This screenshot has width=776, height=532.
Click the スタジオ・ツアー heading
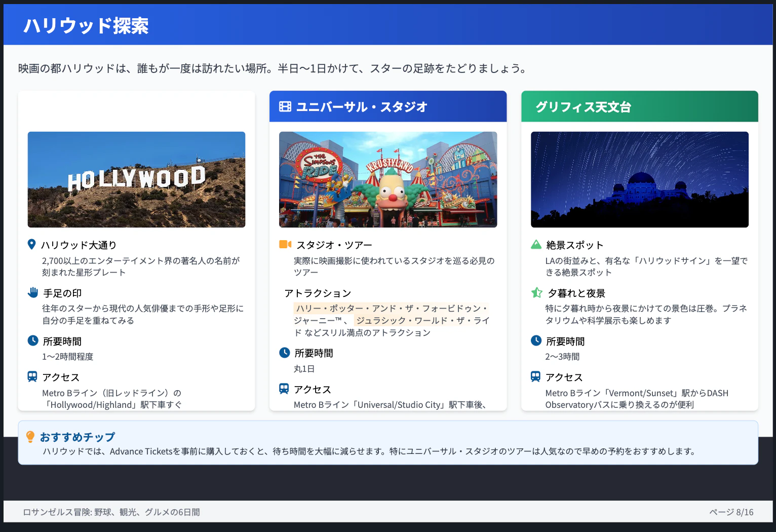pyautogui.click(x=334, y=245)
